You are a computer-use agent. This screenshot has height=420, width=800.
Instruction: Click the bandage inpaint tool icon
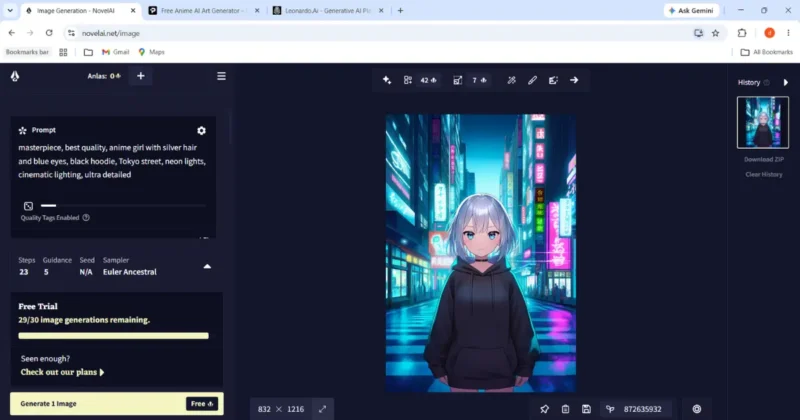(511, 80)
